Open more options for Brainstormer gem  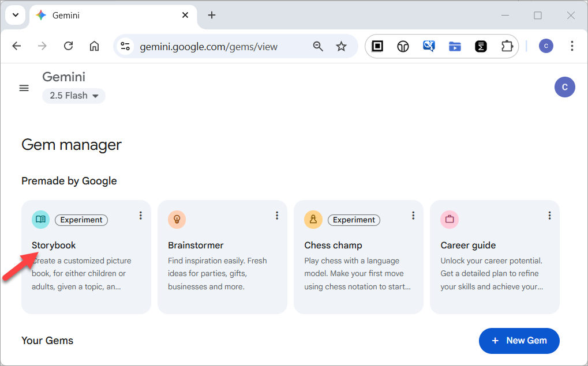point(277,216)
